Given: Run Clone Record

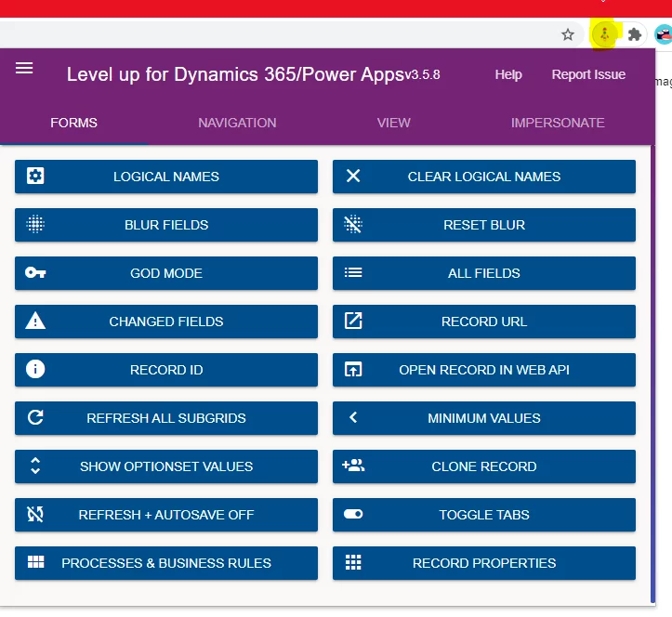Looking at the screenshot, I should [484, 466].
